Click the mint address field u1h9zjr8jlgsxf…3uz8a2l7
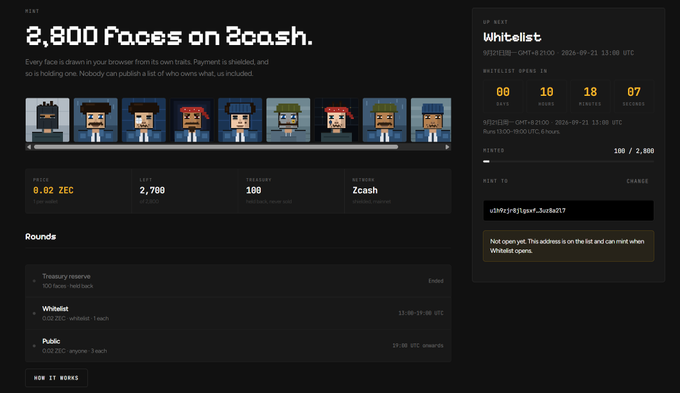Image resolution: width=680 pixels, height=393 pixels. 568,210
